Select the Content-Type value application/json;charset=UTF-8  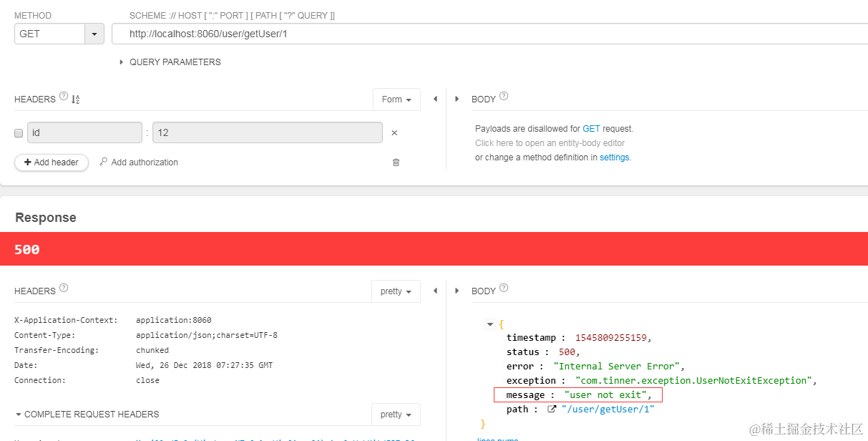pyautogui.click(x=207, y=335)
